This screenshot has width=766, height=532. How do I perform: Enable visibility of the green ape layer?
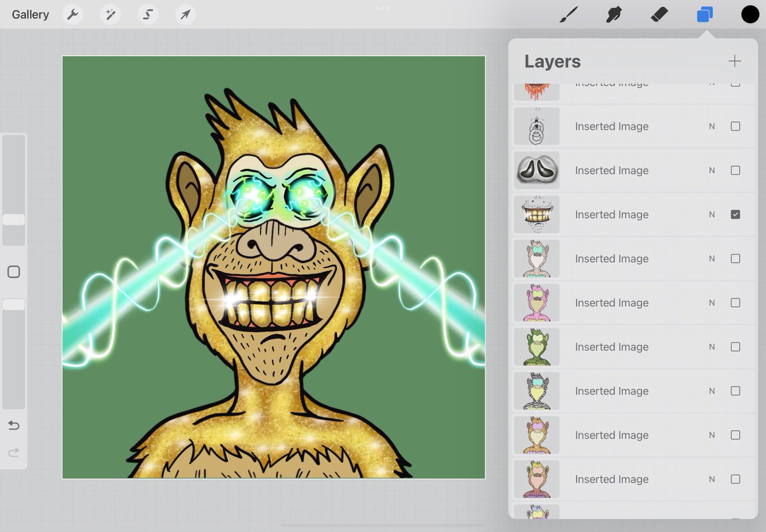pos(735,346)
